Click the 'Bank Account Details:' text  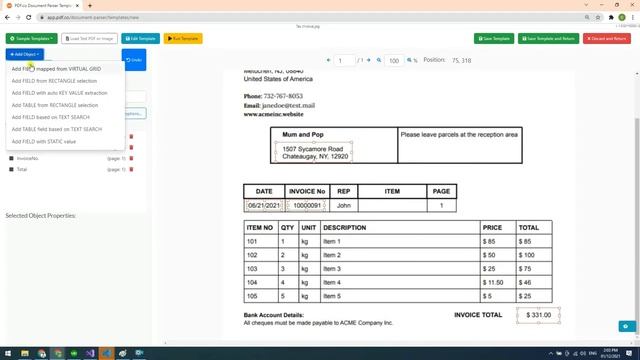pyautogui.click(x=273, y=315)
